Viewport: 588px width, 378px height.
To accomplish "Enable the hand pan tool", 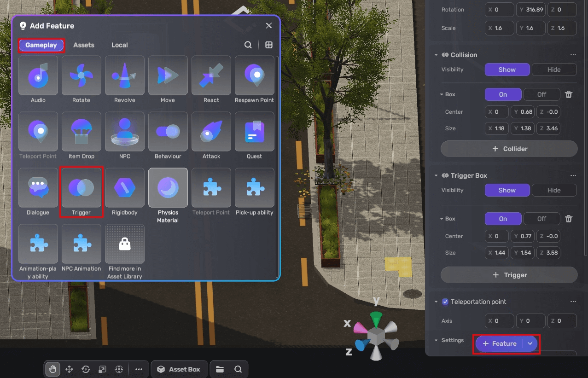I will click(x=52, y=369).
